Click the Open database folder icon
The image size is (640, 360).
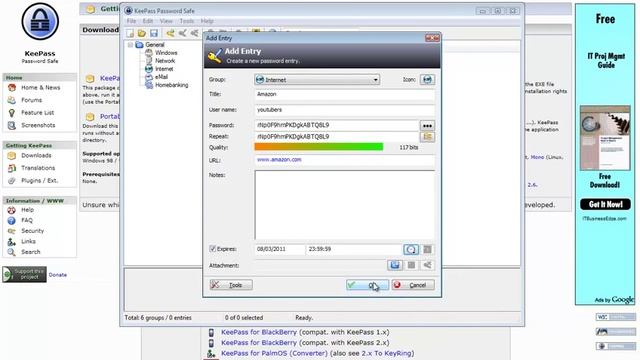pos(142,33)
